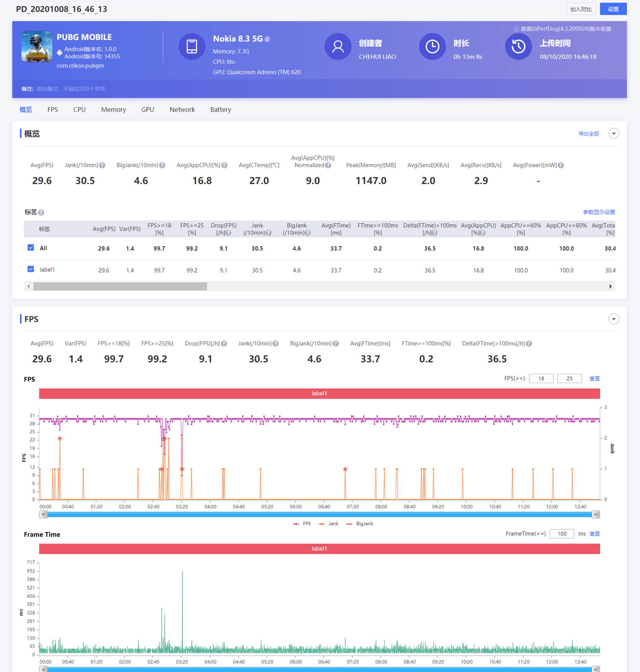This screenshot has height=672, width=640.
Task: Click the info icon beside Nokia 8.3 5G
Action: tap(268, 39)
